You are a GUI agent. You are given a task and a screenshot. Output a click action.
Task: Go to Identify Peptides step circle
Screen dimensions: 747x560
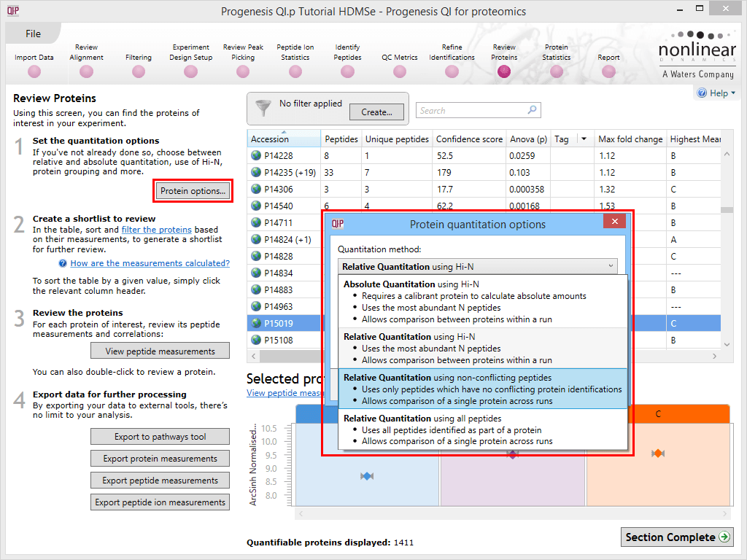pos(347,72)
